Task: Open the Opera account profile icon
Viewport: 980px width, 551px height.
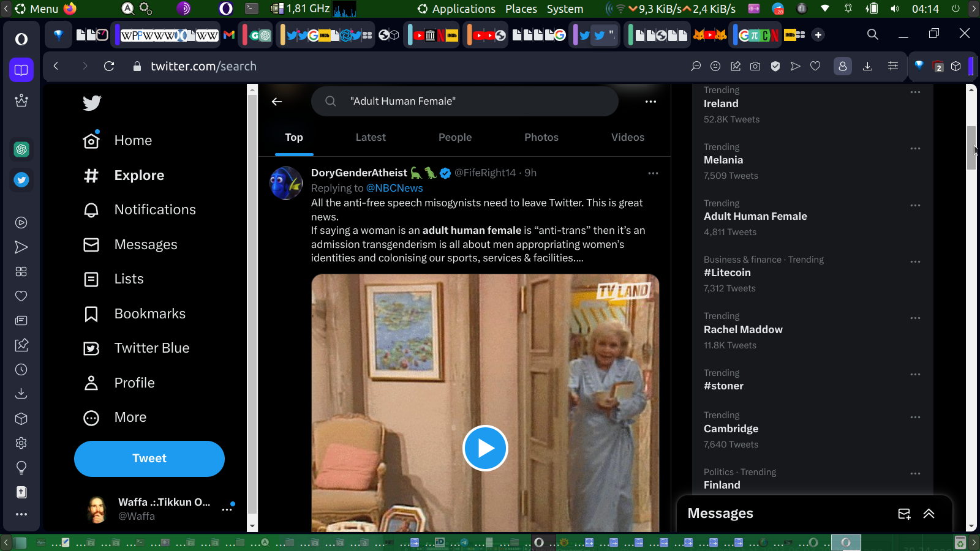Action: (843, 66)
